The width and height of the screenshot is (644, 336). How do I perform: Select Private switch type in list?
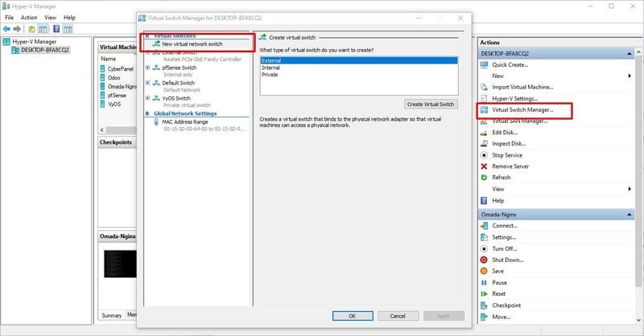pos(358,75)
